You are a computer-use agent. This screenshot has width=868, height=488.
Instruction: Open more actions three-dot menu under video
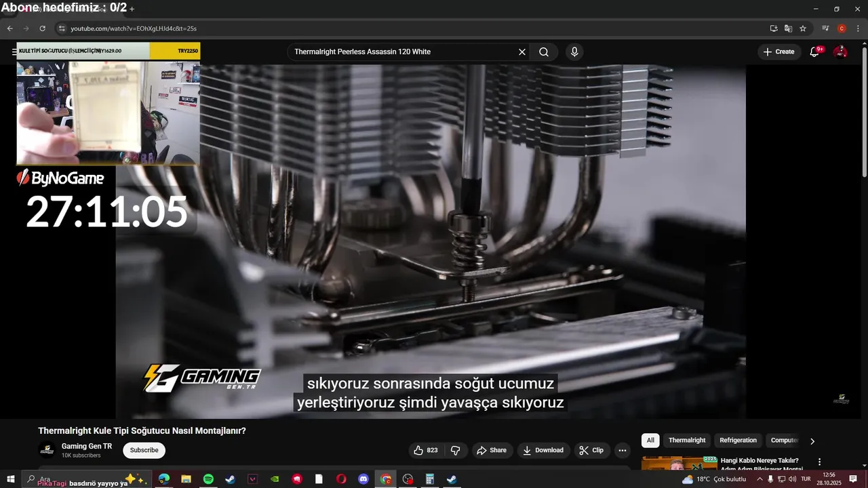coord(622,450)
